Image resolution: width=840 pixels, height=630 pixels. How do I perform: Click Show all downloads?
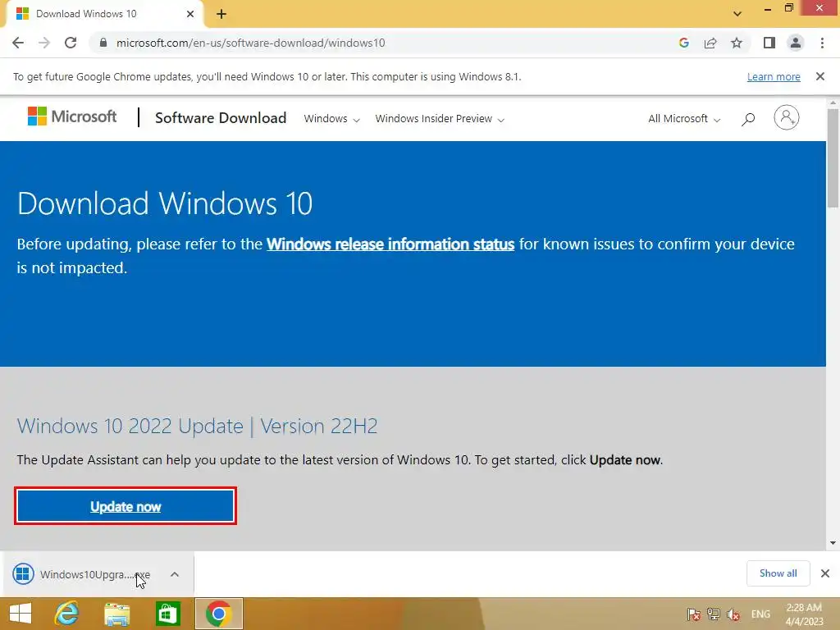tap(778, 573)
